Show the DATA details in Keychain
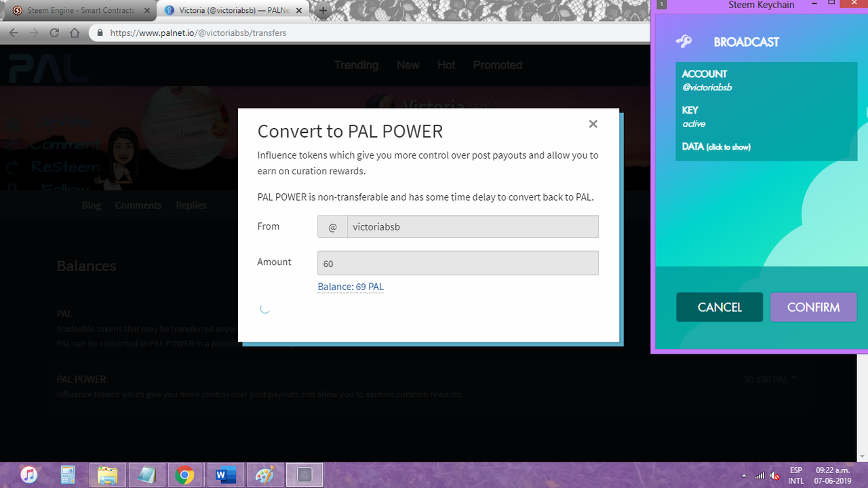This screenshot has height=488, width=868. pyautogui.click(x=716, y=146)
